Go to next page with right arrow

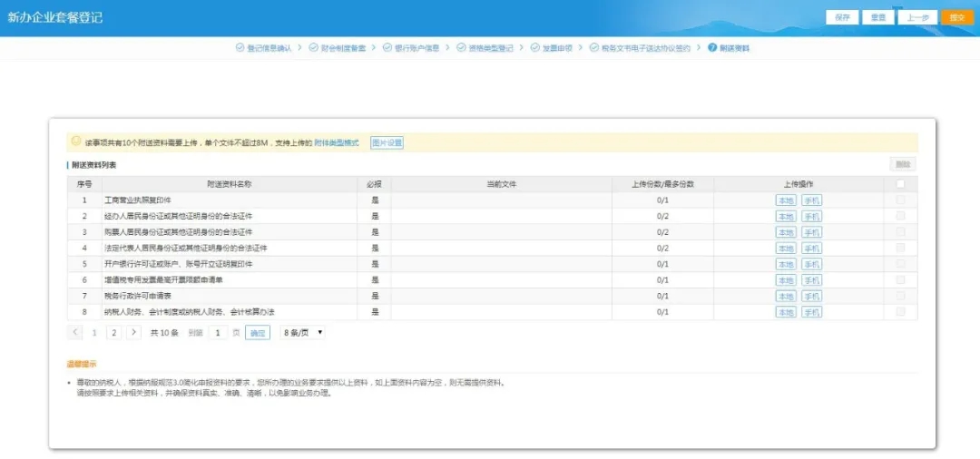point(133,332)
